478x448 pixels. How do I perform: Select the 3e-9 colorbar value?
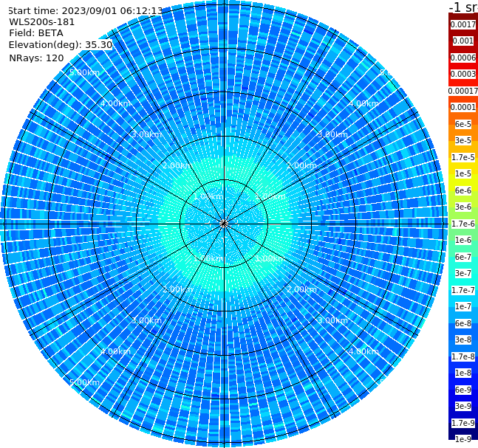tap(463, 406)
